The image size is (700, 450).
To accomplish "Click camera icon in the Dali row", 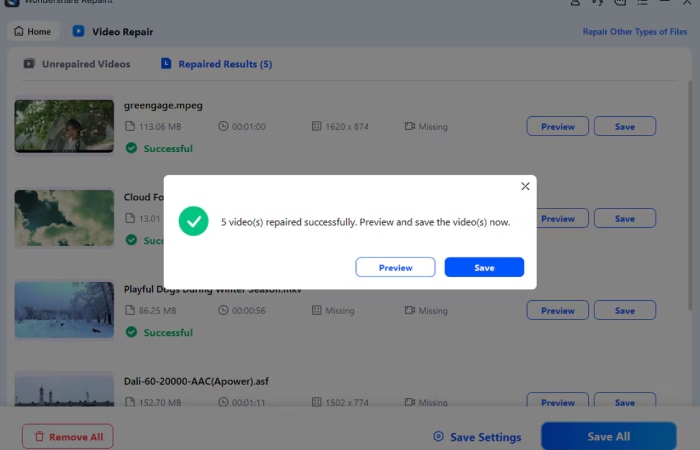I will pos(410,402).
